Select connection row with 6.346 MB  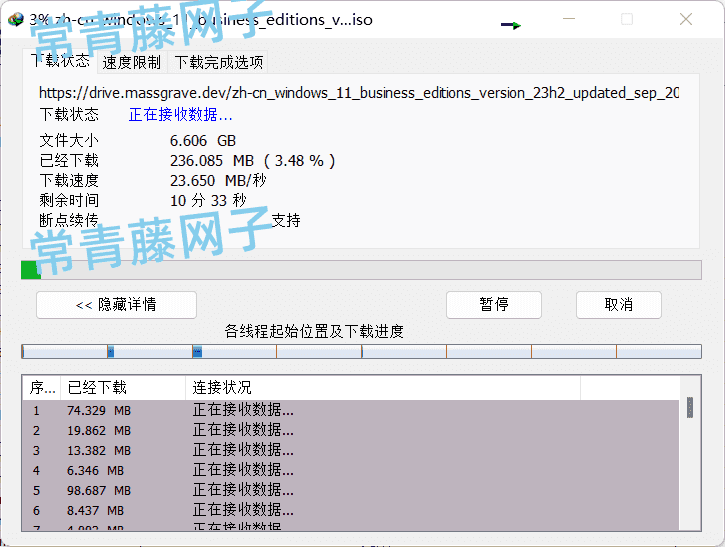coord(351,470)
